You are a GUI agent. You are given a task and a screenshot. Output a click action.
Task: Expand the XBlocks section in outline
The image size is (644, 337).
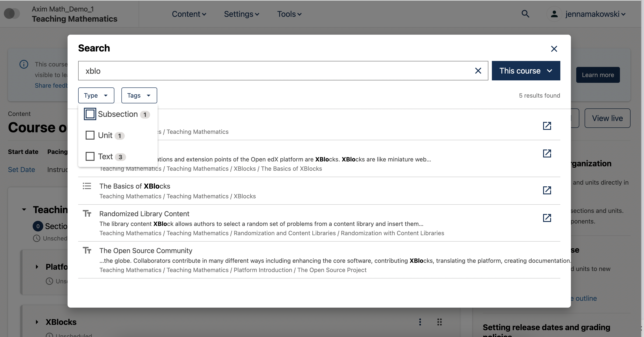37,322
